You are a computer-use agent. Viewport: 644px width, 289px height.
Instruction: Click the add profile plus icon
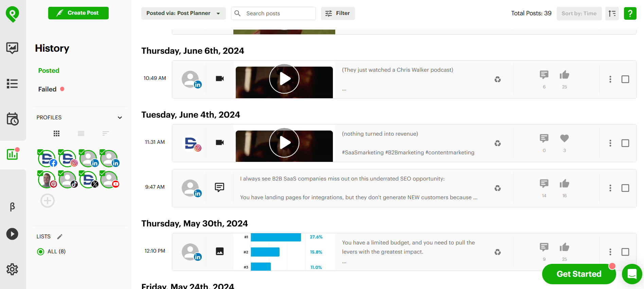point(48,201)
